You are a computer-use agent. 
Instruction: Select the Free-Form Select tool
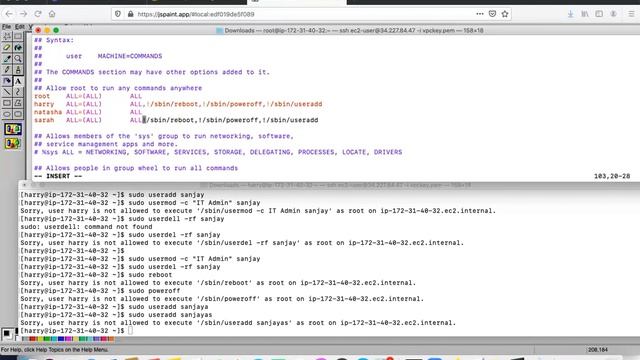pyautogui.click(x=7, y=36)
